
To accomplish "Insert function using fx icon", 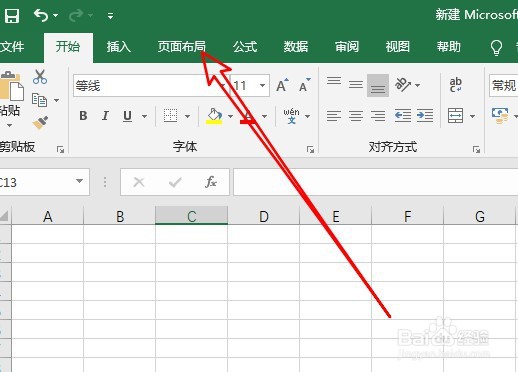I will coord(211,182).
